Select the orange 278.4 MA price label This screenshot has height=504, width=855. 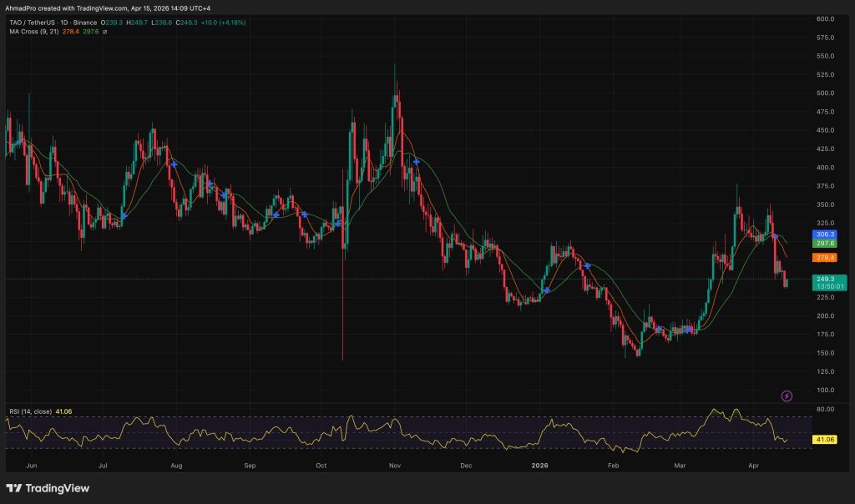(x=825, y=259)
